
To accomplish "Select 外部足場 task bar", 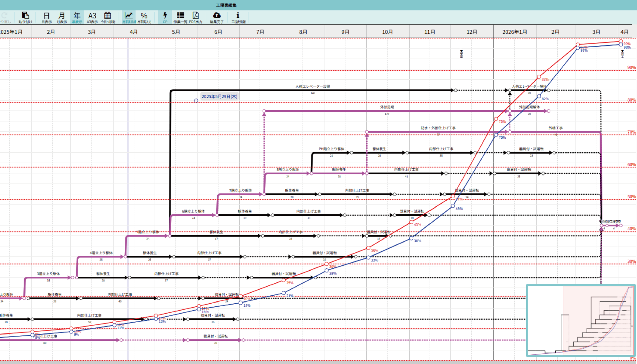I will tap(387, 111).
